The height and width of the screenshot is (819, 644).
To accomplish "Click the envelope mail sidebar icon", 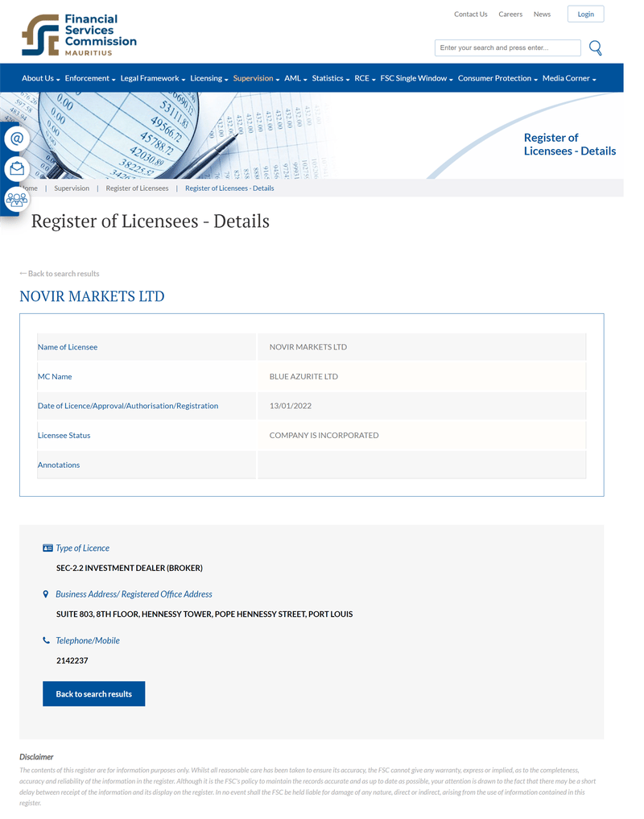I will (17, 168).
